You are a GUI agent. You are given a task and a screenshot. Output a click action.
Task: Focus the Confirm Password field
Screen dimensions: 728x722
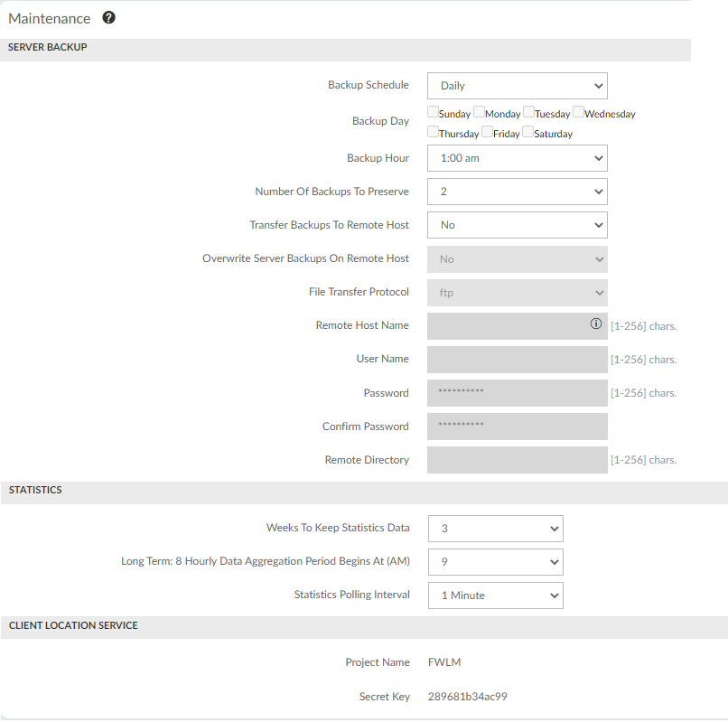(517, 427)
